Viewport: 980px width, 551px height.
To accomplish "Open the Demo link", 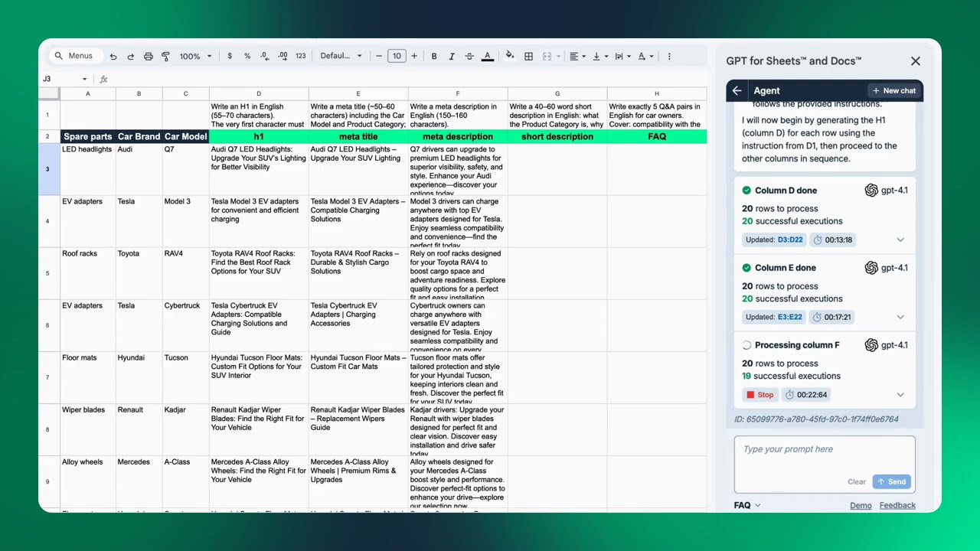I will pos(861,505).
